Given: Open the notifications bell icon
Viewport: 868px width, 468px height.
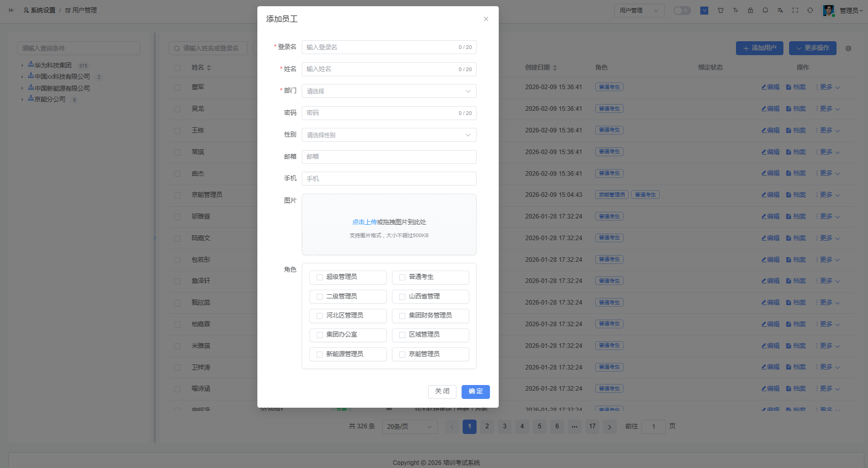Looking at the screenshot, I should tap(765, 10).
